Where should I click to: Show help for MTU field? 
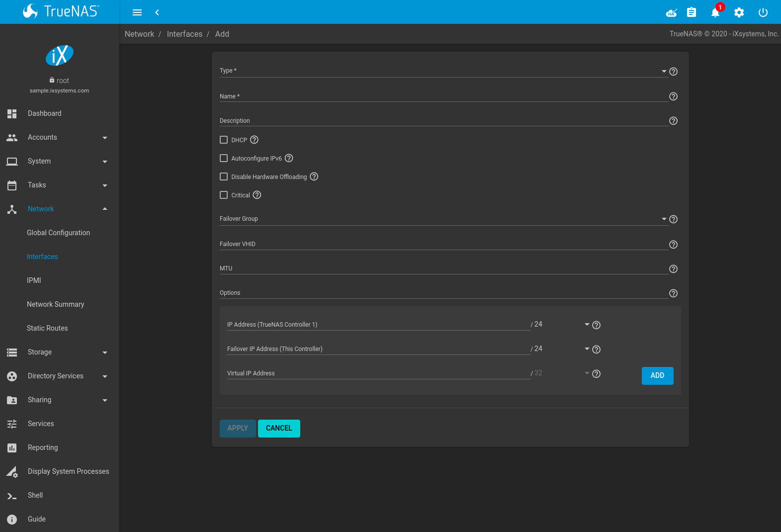(x=674, y=269)
